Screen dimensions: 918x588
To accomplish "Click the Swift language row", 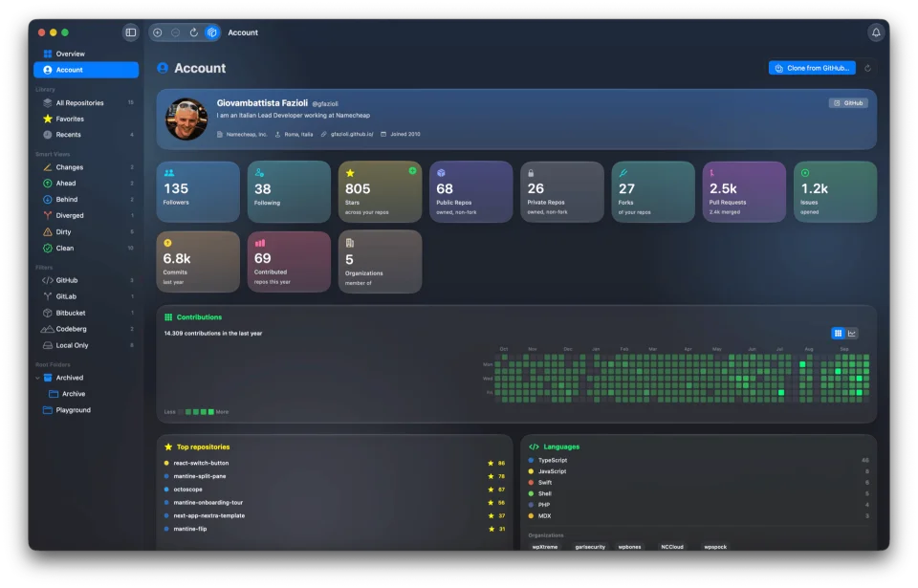I will point(698,483).
